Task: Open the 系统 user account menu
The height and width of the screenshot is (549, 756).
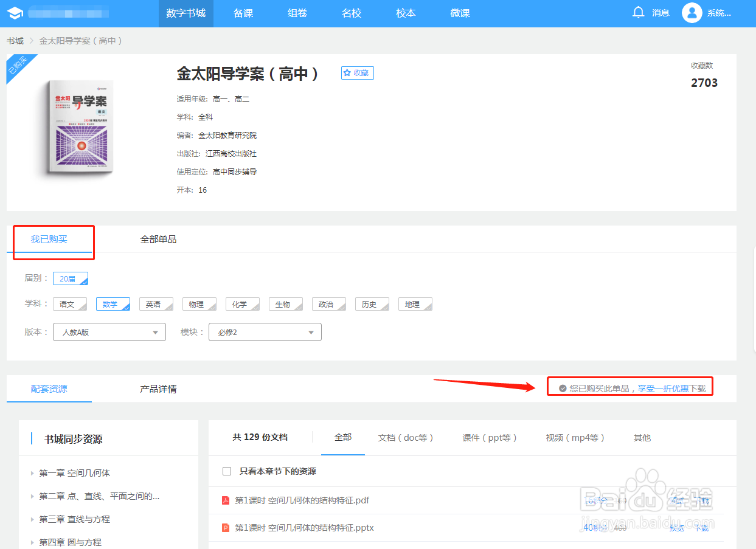Action: coord(719,13)
